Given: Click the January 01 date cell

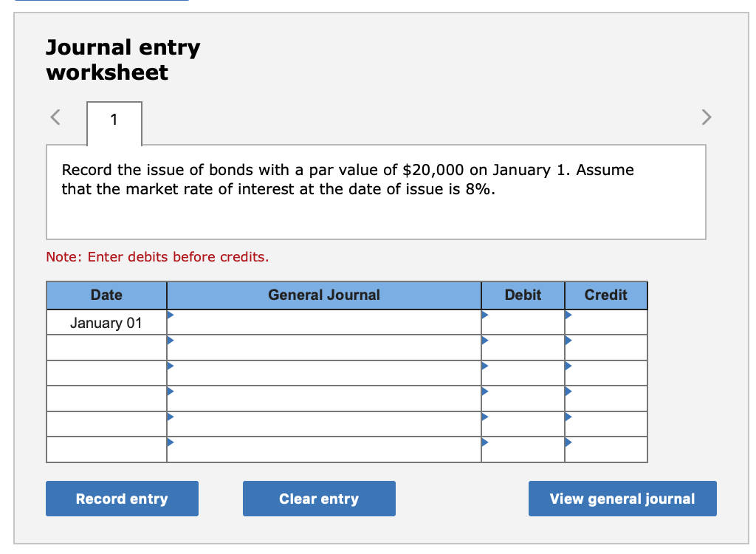Looking at the screenshot, I should pos(106,323).
